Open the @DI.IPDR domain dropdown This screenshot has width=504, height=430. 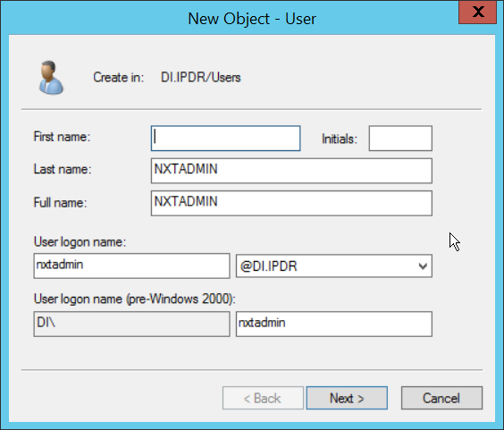click(x=334, y=266)
